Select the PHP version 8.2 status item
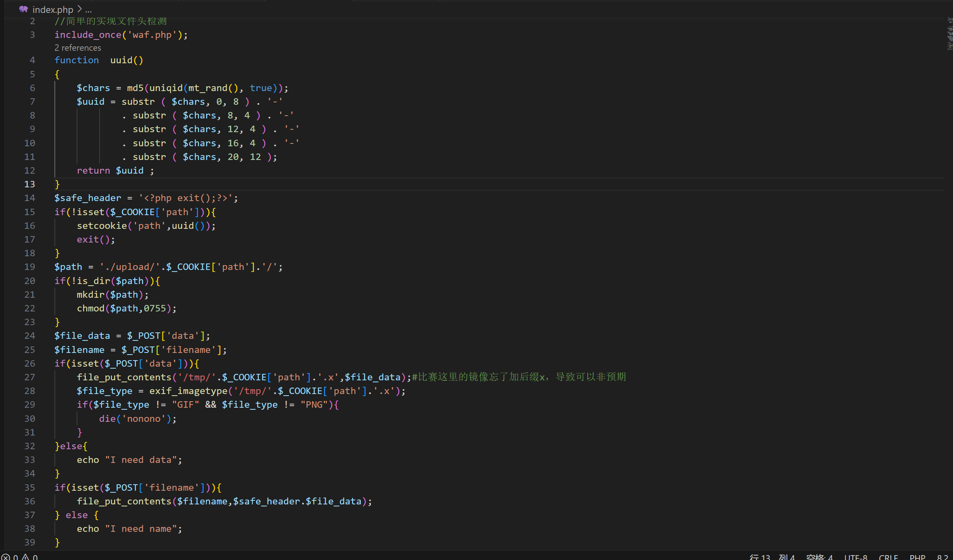 943,557
